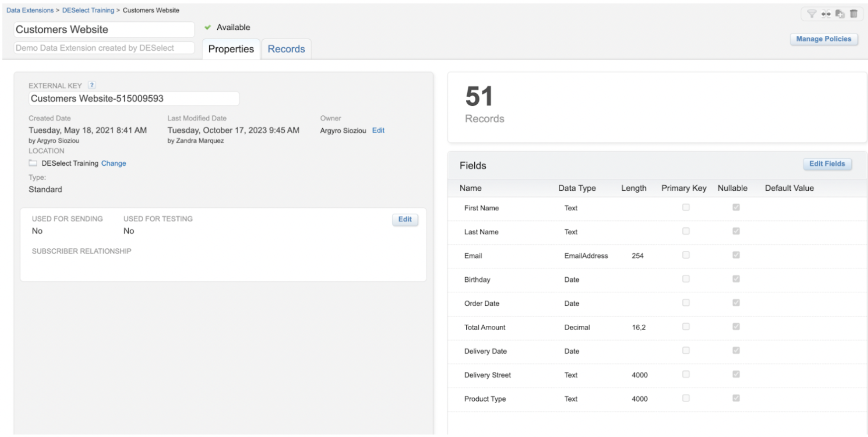Screen dimensions: 868x437
Task: Click the DESelect Training folder icon
Action: tap(33, 163)
